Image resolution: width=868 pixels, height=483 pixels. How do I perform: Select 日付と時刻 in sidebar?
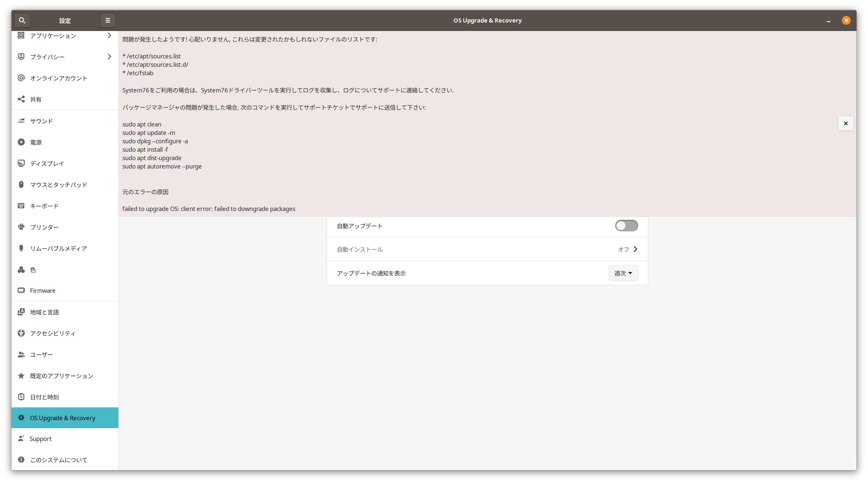coord(44,397)
